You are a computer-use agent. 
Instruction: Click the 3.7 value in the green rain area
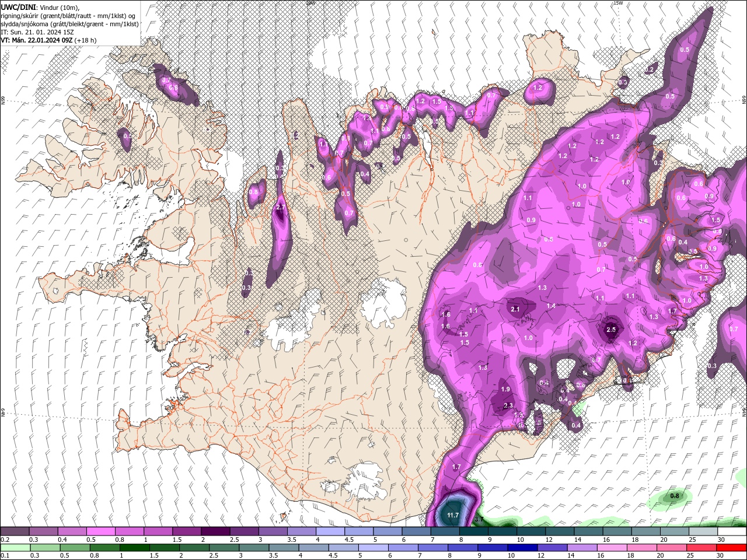480,519
